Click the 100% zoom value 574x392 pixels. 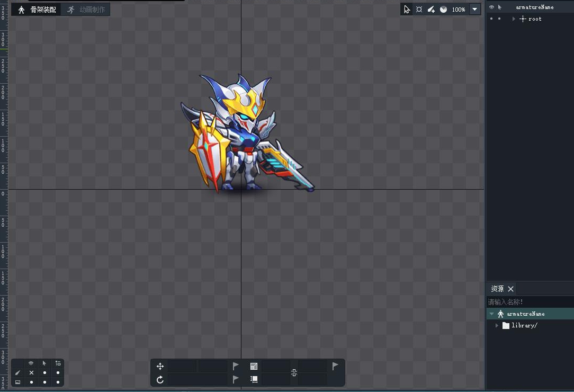tap(459, 10)
